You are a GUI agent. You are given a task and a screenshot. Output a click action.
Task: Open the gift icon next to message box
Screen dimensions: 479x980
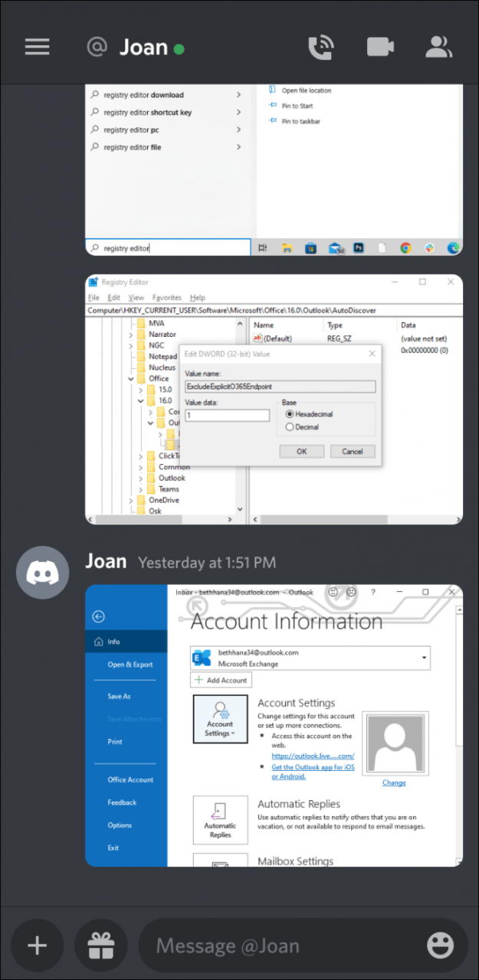pos(101,946)
